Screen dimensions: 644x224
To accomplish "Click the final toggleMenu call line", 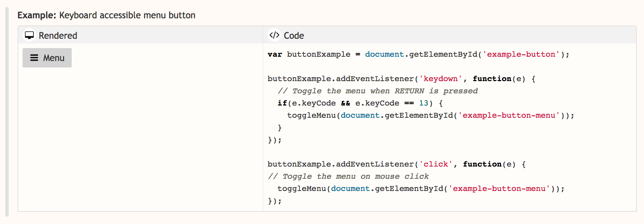I will click(x=421, y=188).
